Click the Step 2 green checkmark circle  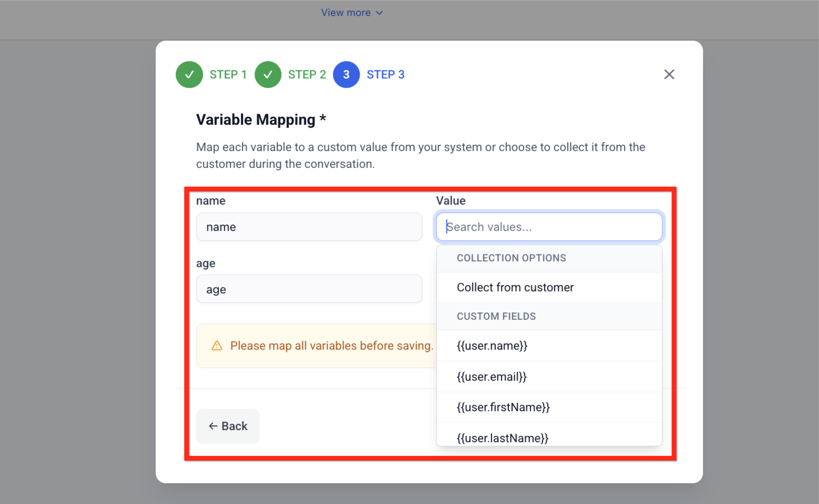(267, 74)
